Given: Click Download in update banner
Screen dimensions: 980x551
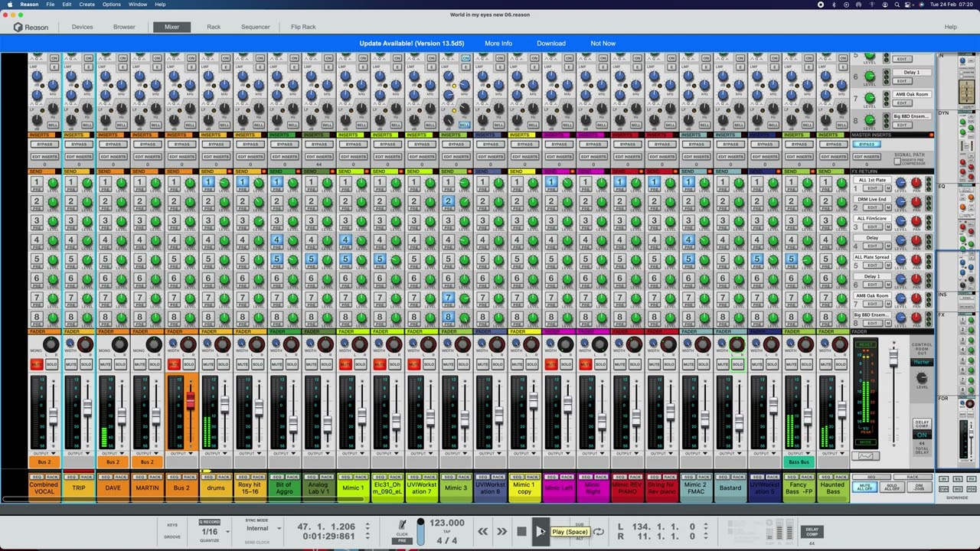Looking at the screenshot, I should (551, 44).
